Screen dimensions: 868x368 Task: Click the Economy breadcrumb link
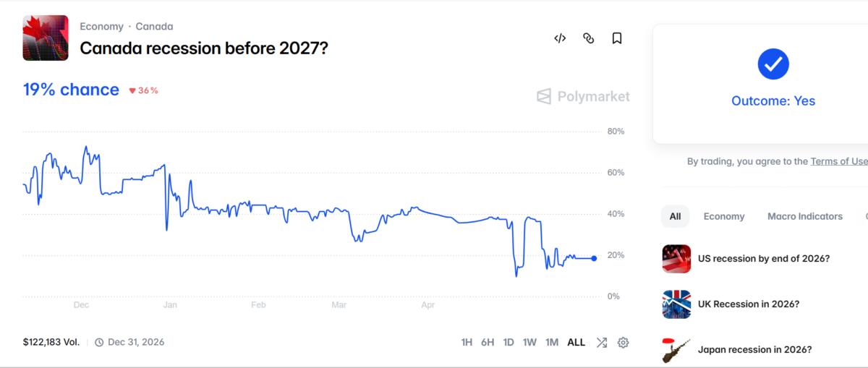(x=101, y=27)
